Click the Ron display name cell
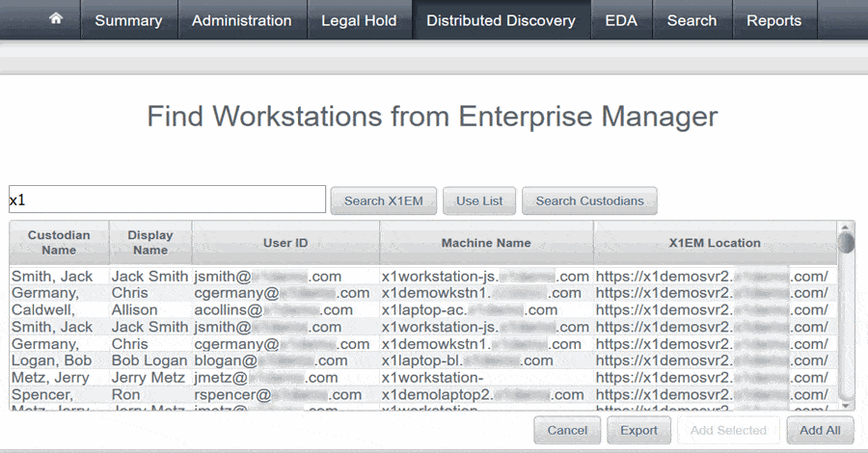 [150, 395]
